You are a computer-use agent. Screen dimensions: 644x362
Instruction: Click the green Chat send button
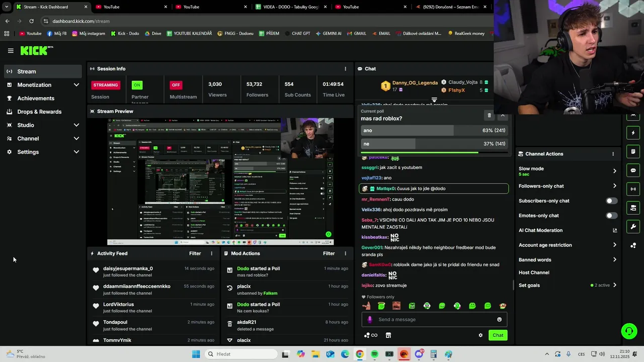point(498,335)
